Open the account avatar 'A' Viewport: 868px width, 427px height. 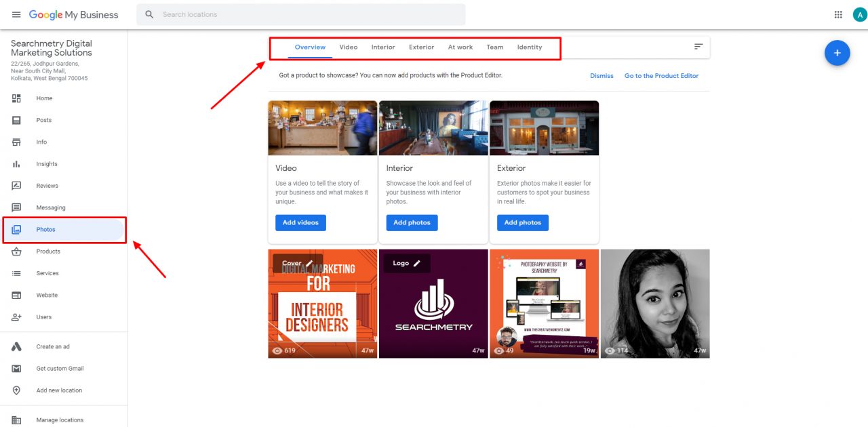[860, 14]
